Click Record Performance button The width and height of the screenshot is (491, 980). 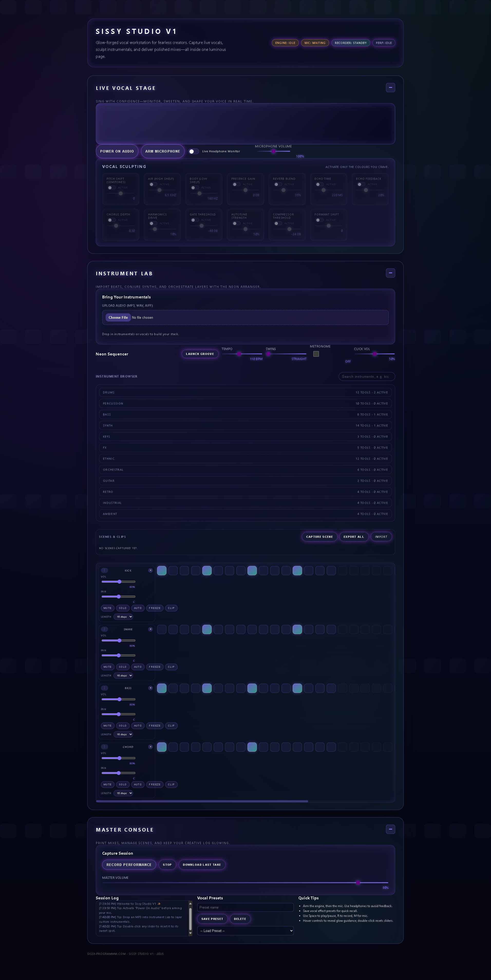tap(129, 865)
